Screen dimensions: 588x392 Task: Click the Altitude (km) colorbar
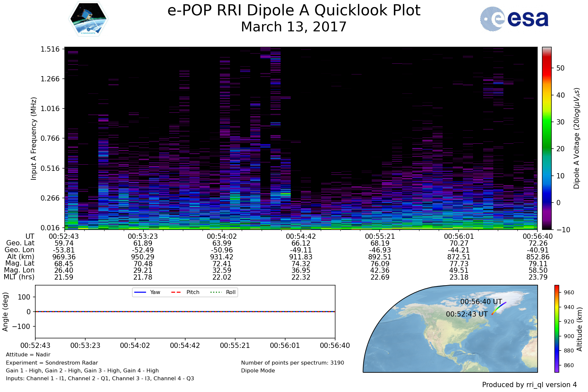coord(557,329)
